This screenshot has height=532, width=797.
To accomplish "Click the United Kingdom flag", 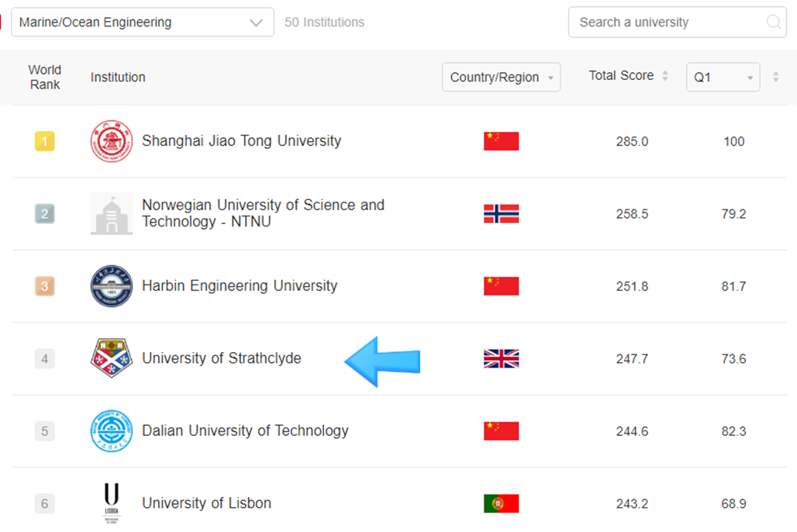I will [x=501, y=358].
